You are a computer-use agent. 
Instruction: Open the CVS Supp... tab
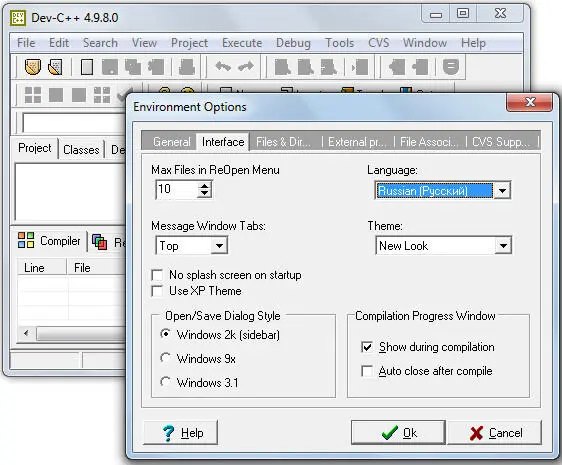[x=501, y=142]
